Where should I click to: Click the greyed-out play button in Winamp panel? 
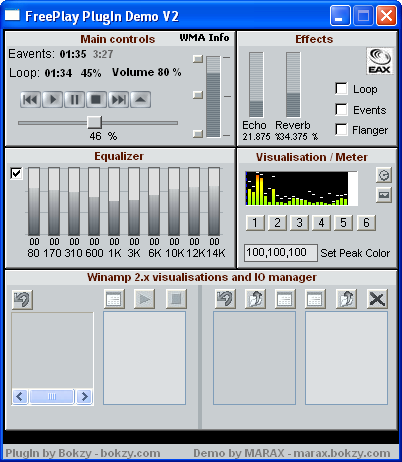(x=144, y=299)
